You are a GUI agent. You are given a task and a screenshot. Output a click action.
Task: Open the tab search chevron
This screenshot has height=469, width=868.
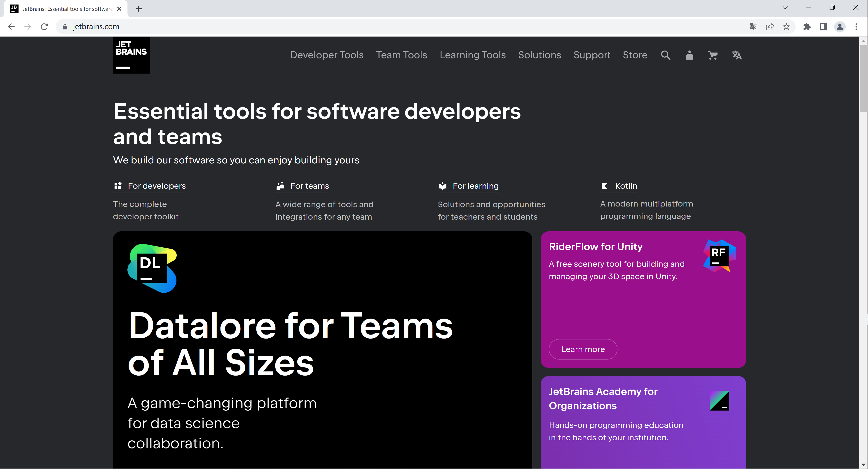tap(785, 7)
